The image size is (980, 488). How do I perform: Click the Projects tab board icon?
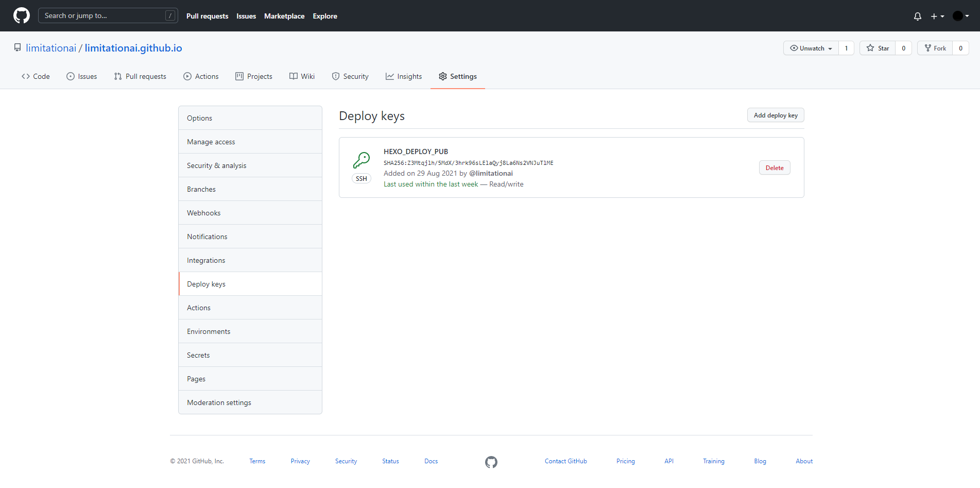tap(239, 76)
